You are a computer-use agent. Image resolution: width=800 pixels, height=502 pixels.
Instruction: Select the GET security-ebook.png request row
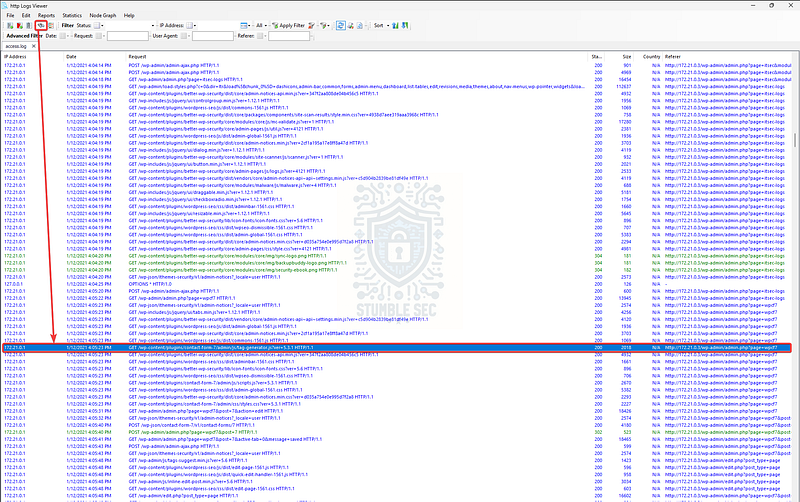coord(396,270)
